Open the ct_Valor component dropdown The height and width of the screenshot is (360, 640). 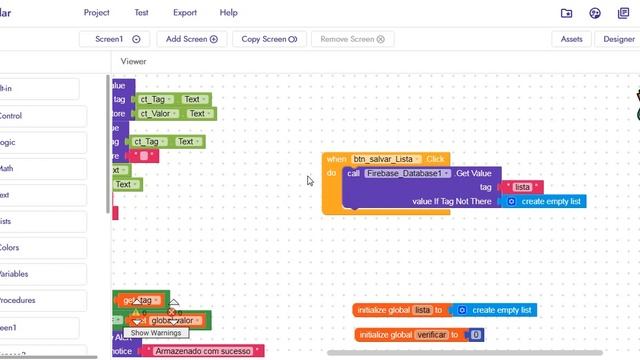pyautogui.click(x=159, y=114)
